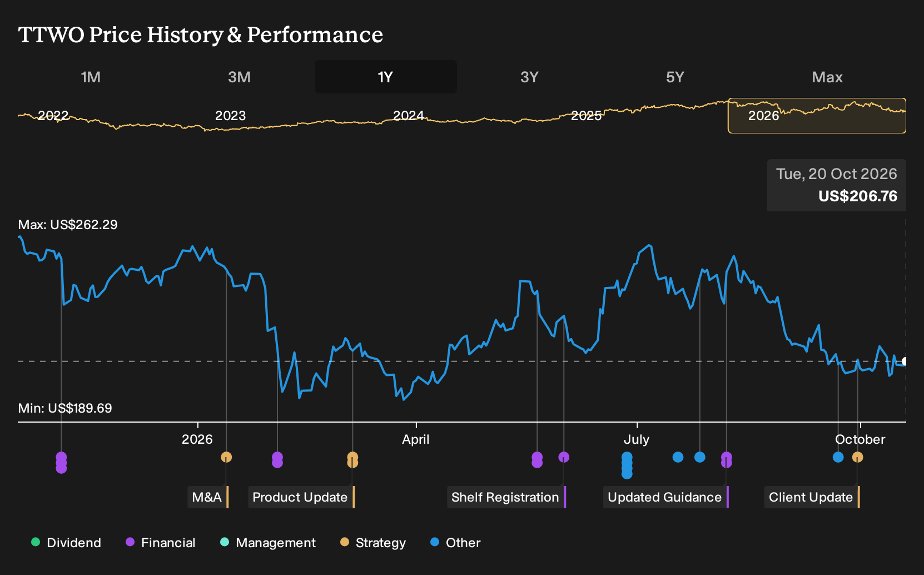The image size is (924, 575).
Task: Click the white current price point marker
Action: pos(905,361)
